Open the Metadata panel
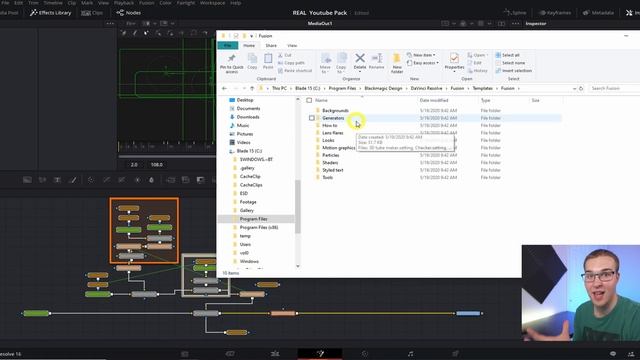 click(x=599, y=13)
